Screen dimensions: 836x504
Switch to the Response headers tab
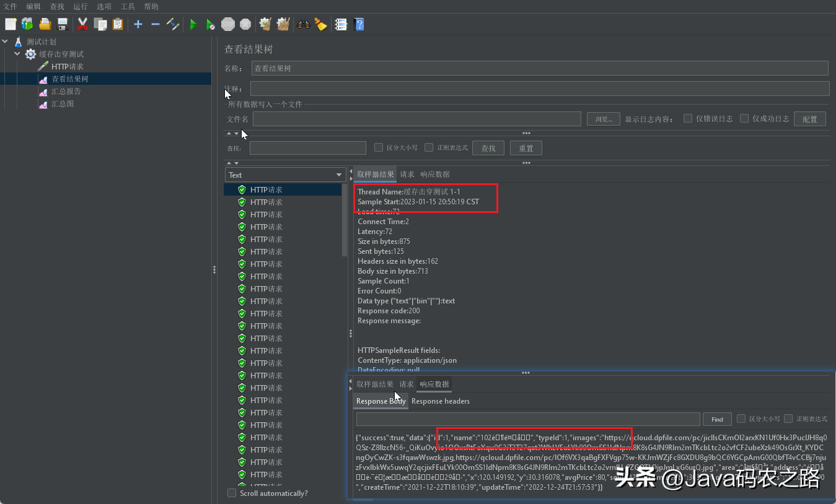(440, 401)
